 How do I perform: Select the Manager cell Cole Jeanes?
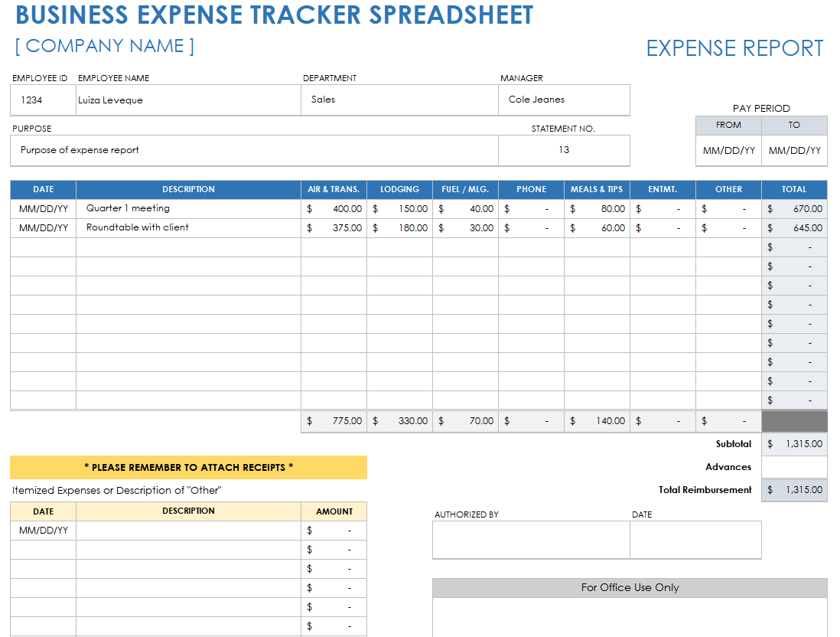pos(564,100)
